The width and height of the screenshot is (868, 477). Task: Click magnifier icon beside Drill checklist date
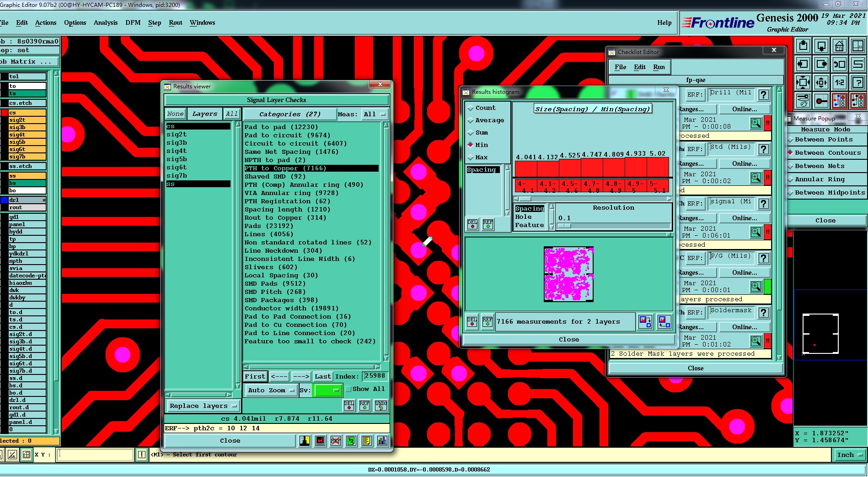[756, 123]
